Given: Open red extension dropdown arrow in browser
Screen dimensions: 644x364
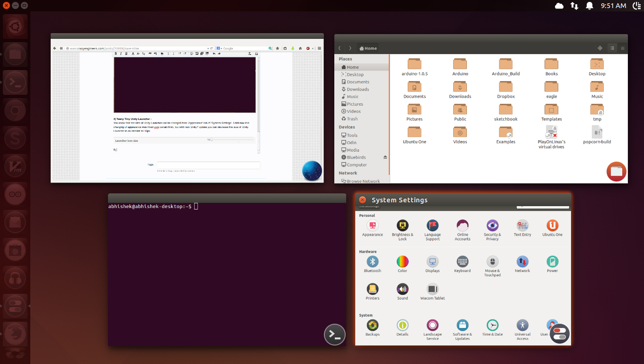Looking at the screenshot, I should 313,48.
